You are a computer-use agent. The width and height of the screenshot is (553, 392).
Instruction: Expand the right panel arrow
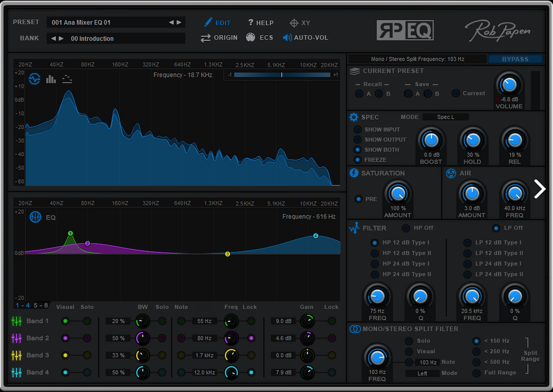tap(540, 189)
